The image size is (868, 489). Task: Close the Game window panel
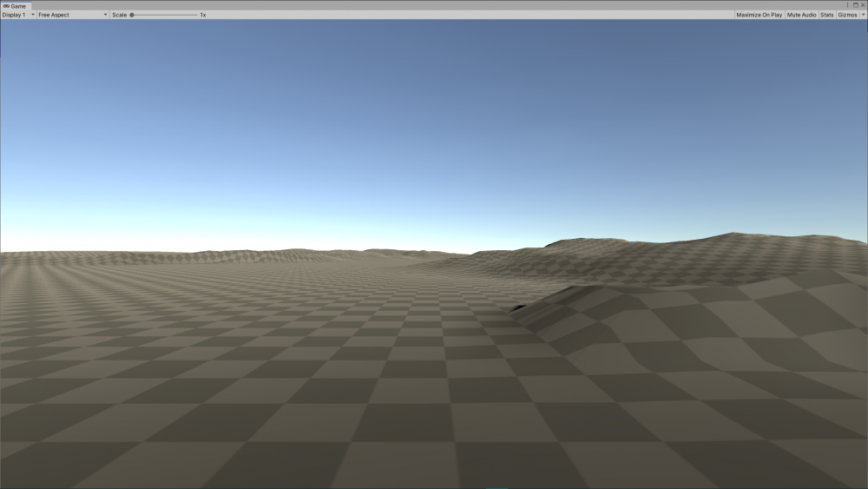[863, 5]
